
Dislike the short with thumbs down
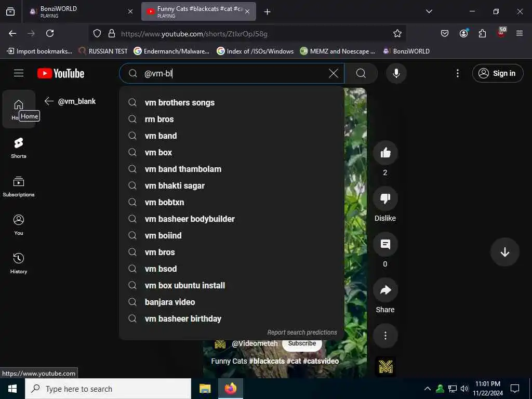(385, 198)
